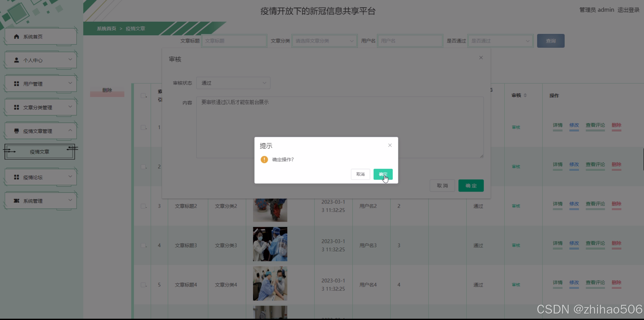Tick the checkbox for row 4
This screenshot has height=320, width=644.
click(x=143, y=245)
